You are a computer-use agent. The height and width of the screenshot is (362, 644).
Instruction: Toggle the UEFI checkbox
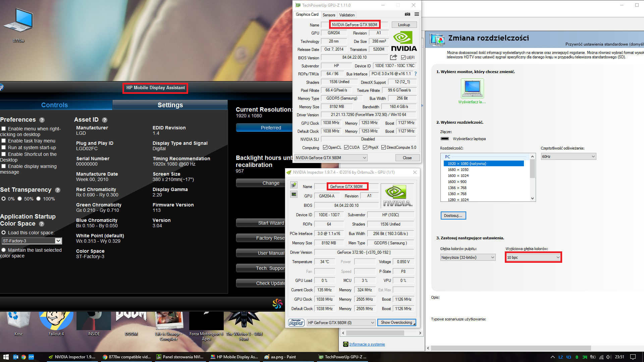(x=404, y=58)
